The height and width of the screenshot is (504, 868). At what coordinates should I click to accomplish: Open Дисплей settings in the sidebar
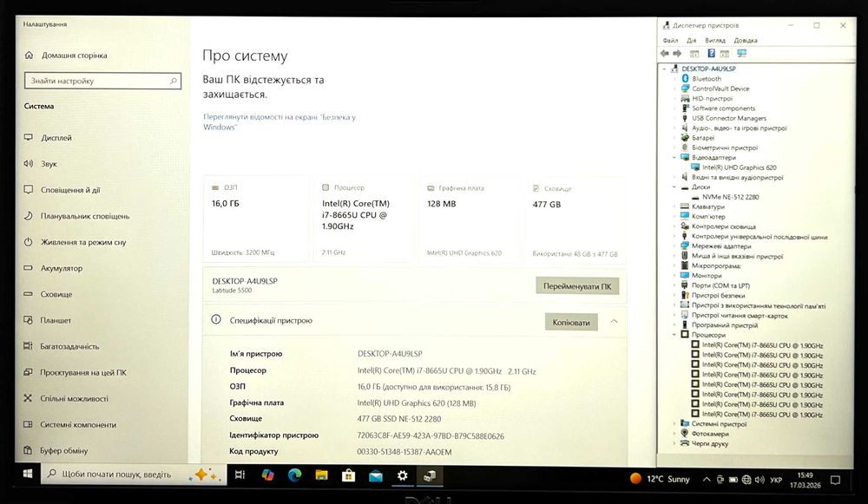point(56,138)
